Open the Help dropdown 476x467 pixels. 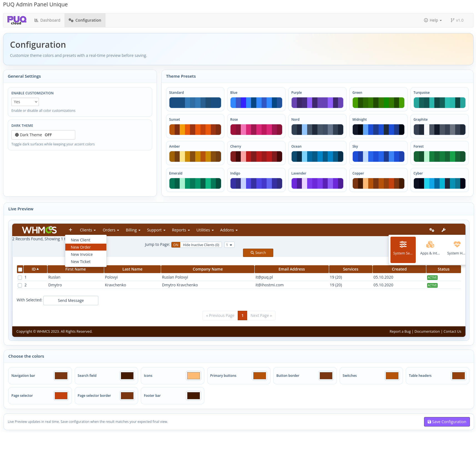432,20
